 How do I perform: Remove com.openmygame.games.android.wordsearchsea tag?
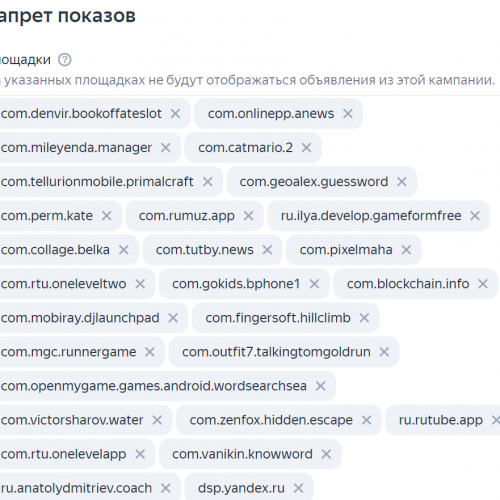tap(321, 386)
